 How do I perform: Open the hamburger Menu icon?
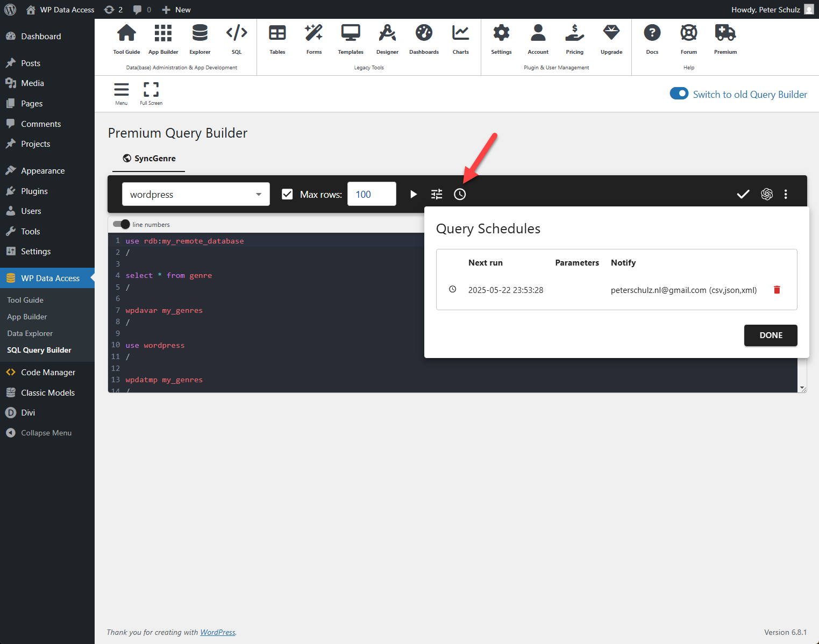coord(122,90)
